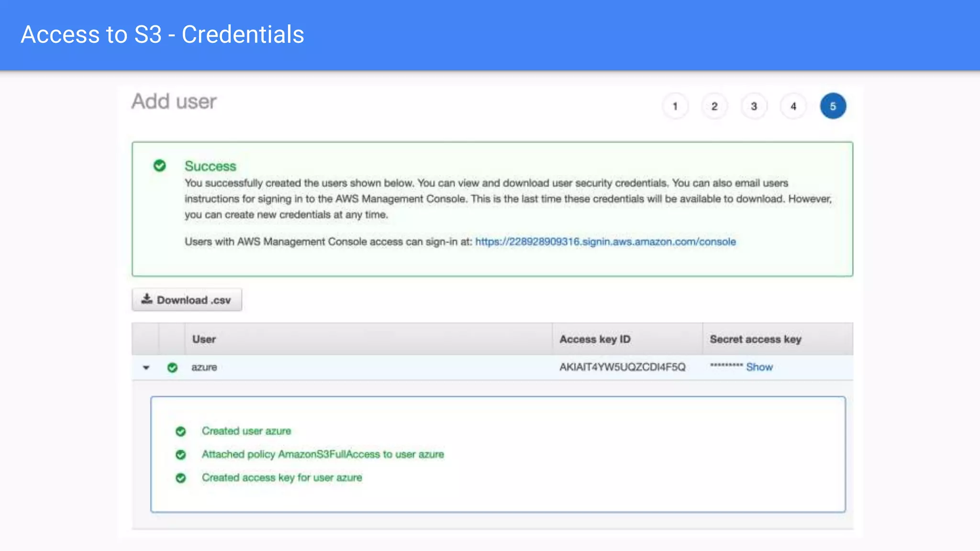
Task: Click Created access key for user azure
Action: [x=282, y=478]
